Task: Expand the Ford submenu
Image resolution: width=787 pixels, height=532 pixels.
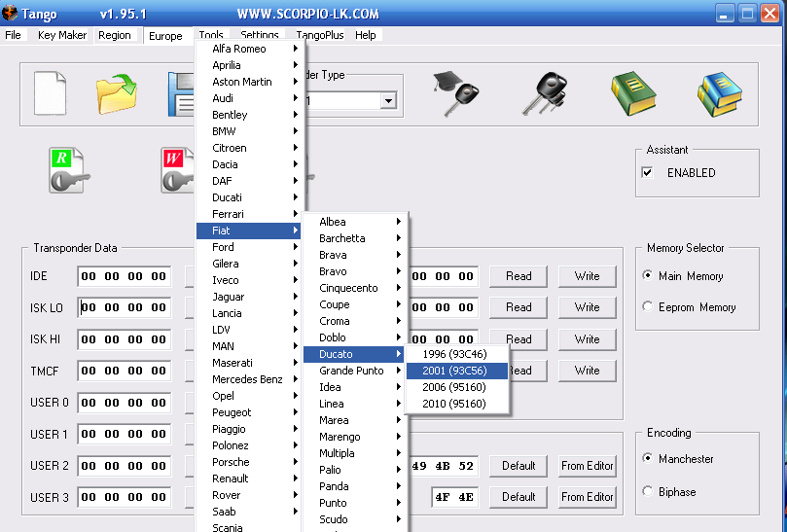Action: (249, 247)
